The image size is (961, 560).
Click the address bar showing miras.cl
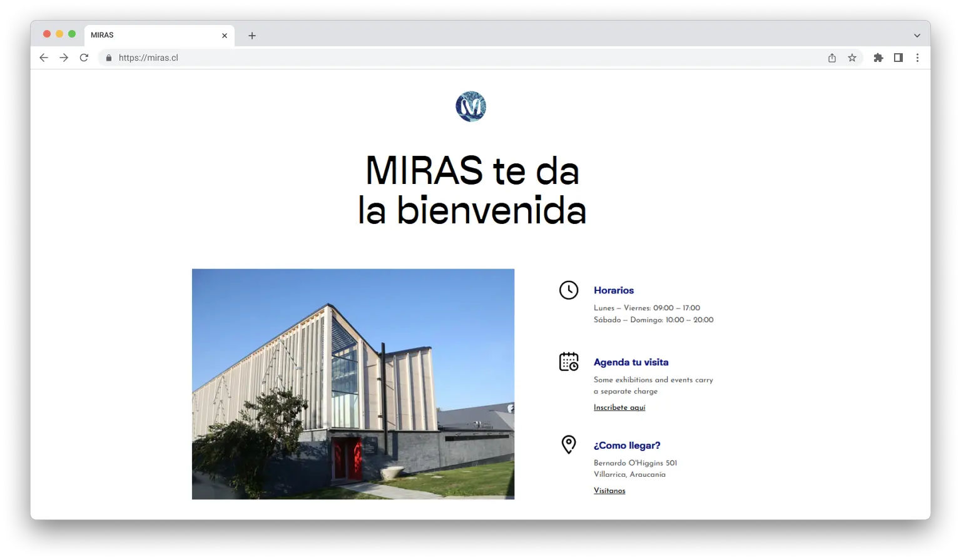pos(438,58)
